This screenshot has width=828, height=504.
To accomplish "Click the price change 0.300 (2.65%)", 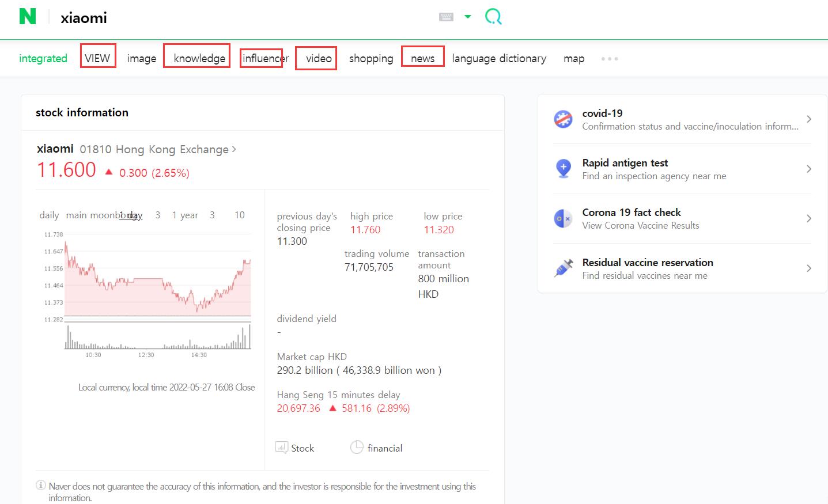I will tap(154, 173).
